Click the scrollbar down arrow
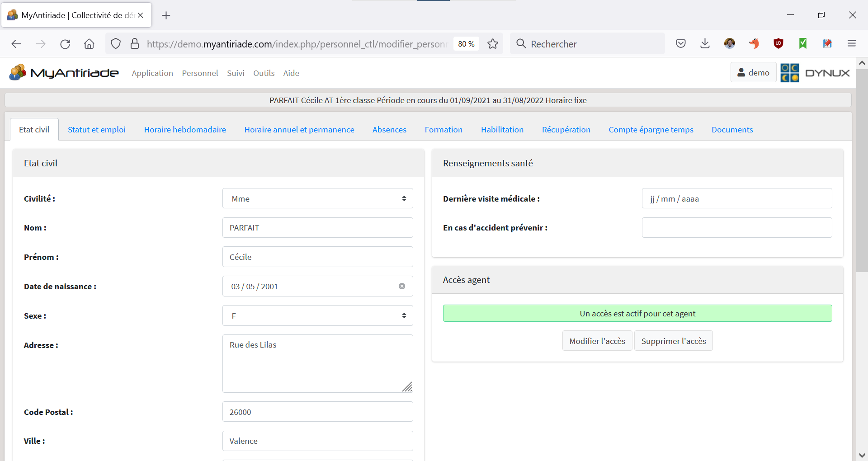This screenshot has width=868, height=461. [x=862, y=455]
